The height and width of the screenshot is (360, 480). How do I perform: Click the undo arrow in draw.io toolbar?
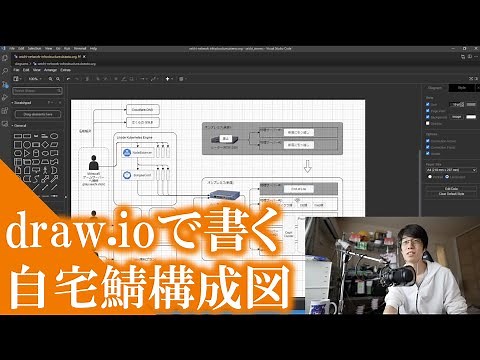click(69, 79)
